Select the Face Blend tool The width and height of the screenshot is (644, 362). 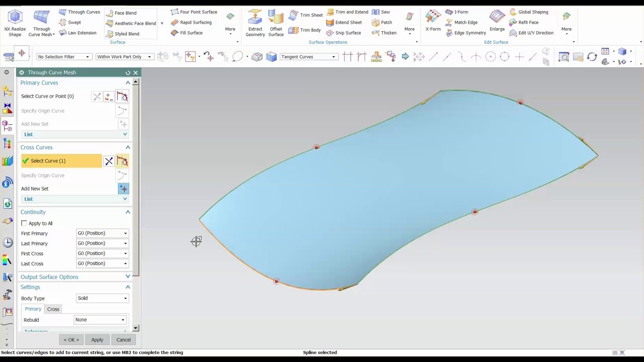[x=121, y=13]
